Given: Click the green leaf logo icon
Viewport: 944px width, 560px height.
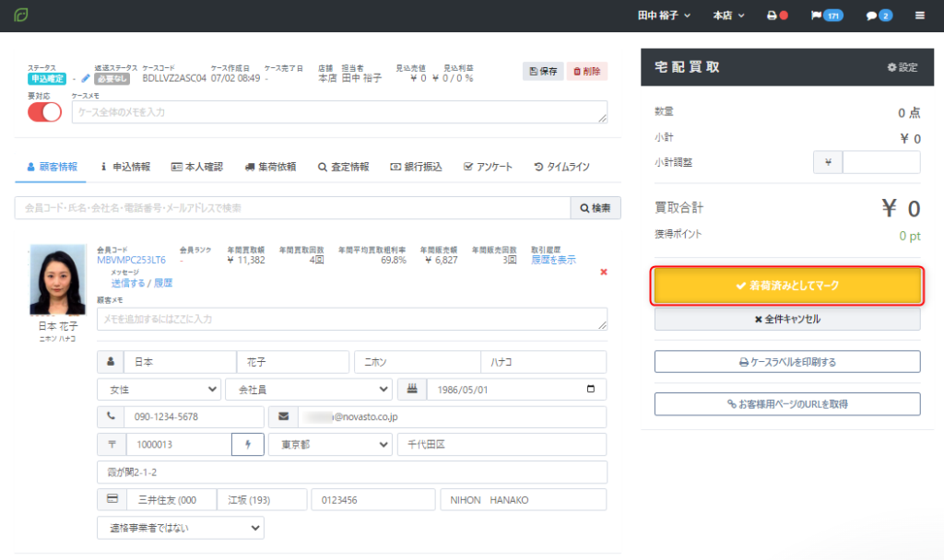Looking at the screenshot, I should tap(21, 16).
